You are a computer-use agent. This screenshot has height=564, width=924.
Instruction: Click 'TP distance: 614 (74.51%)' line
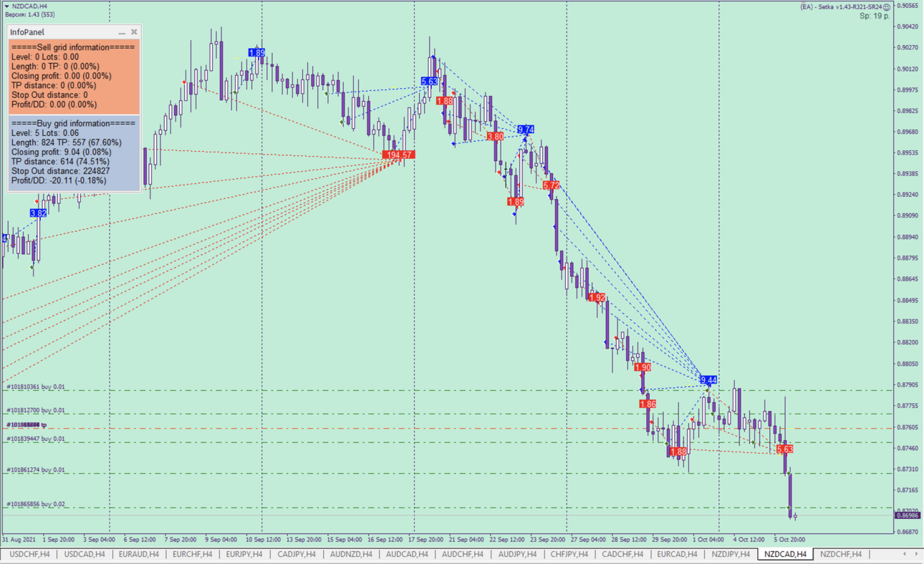59,162
